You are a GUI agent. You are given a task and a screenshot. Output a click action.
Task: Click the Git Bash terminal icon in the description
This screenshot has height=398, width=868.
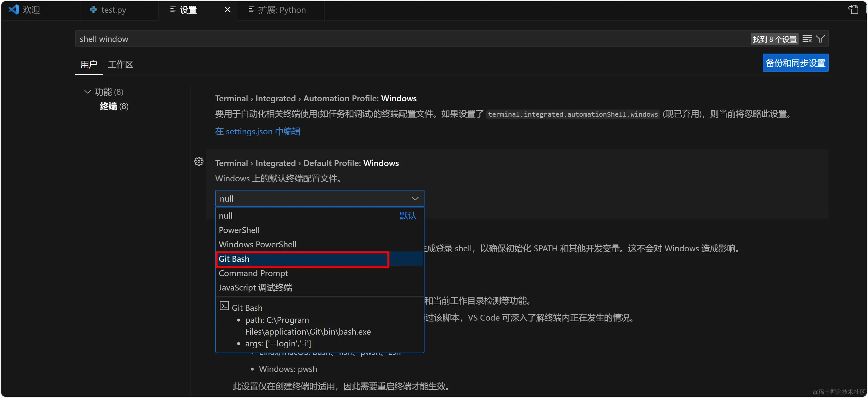point(224,307)
